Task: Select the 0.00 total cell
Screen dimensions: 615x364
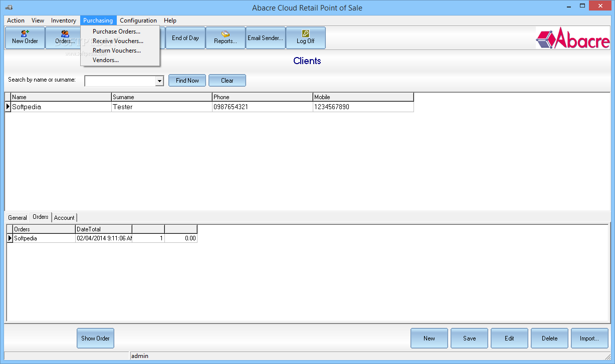Action: click(x=181, y=238)
